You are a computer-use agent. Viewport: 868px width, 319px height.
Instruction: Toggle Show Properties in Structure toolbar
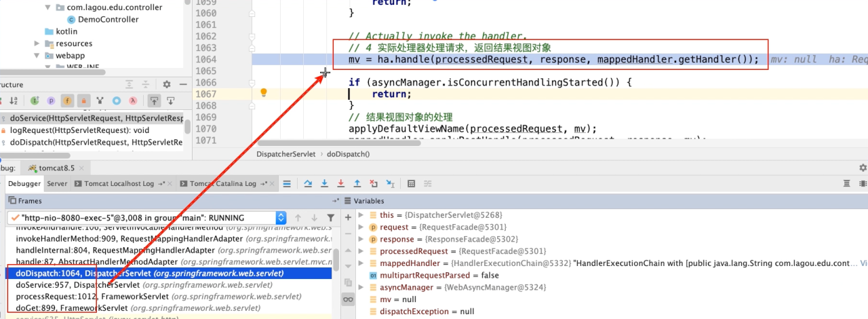[51, 101]
